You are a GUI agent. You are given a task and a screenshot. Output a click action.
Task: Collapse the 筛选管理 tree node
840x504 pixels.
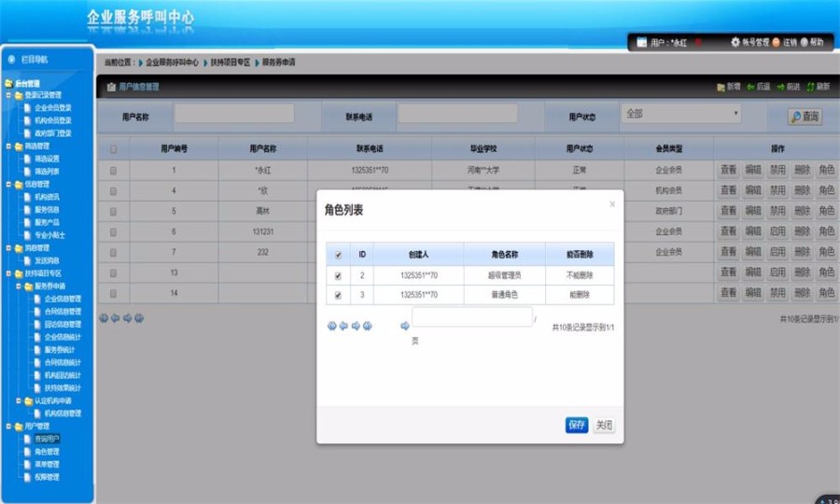[x=8, y=146]
